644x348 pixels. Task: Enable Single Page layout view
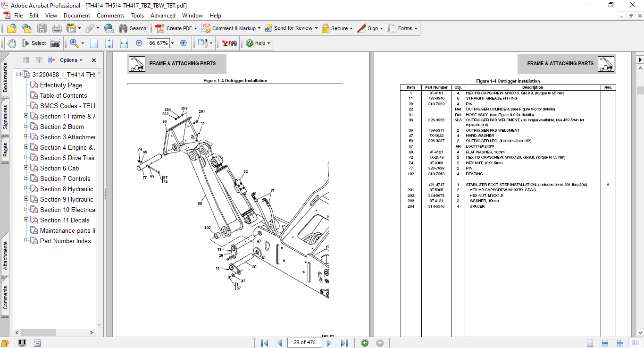click(590, 343)
